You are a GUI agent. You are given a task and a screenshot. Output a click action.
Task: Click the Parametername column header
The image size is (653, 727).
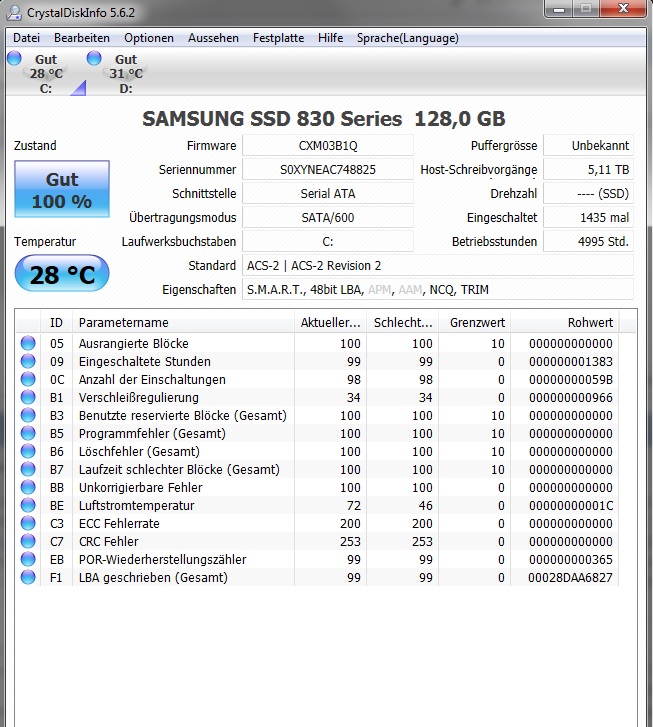183,322
